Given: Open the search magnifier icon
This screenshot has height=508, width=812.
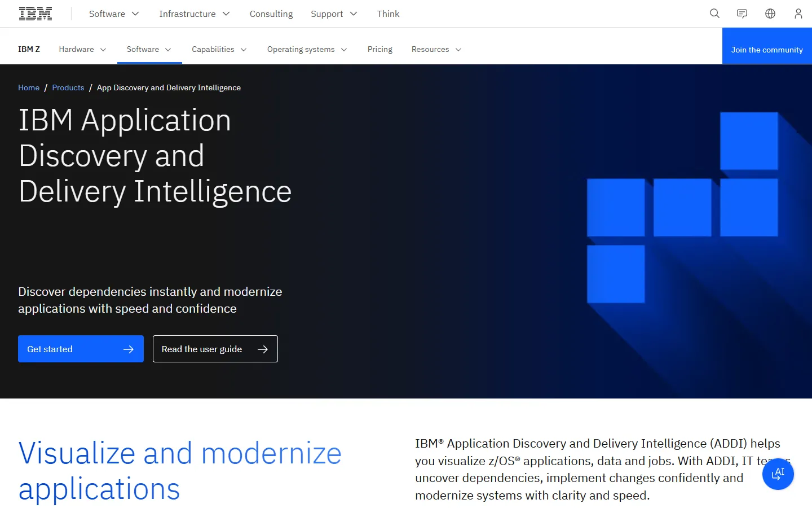Looking at the screenshot, I should (x=714, y=14).
